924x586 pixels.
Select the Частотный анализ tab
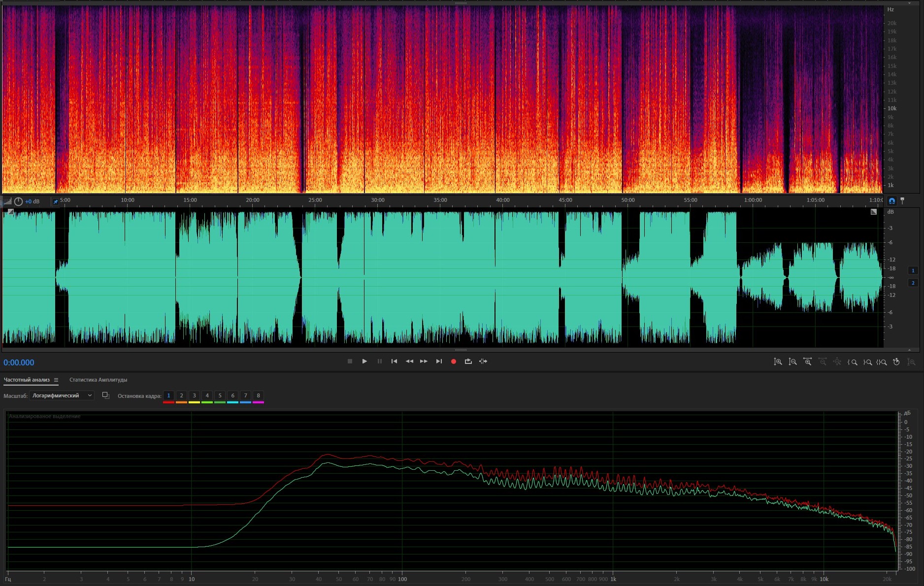[27, 380]
